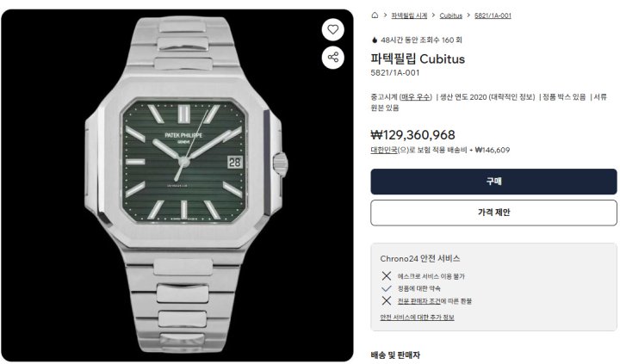This screenshot has height=364, width=620.
Task: Click the 배송 및 판매자 section heading
Action: [x=395, y=355]
